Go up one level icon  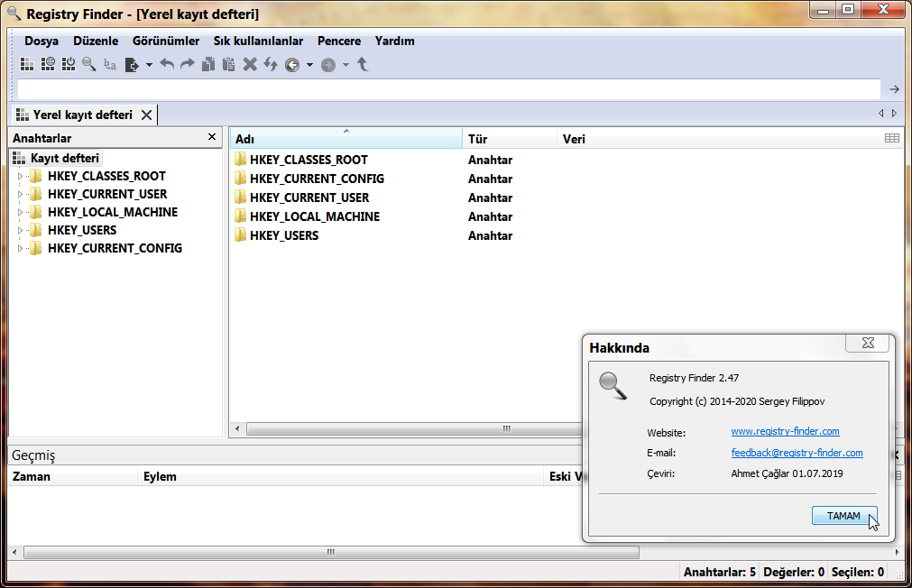363,65
